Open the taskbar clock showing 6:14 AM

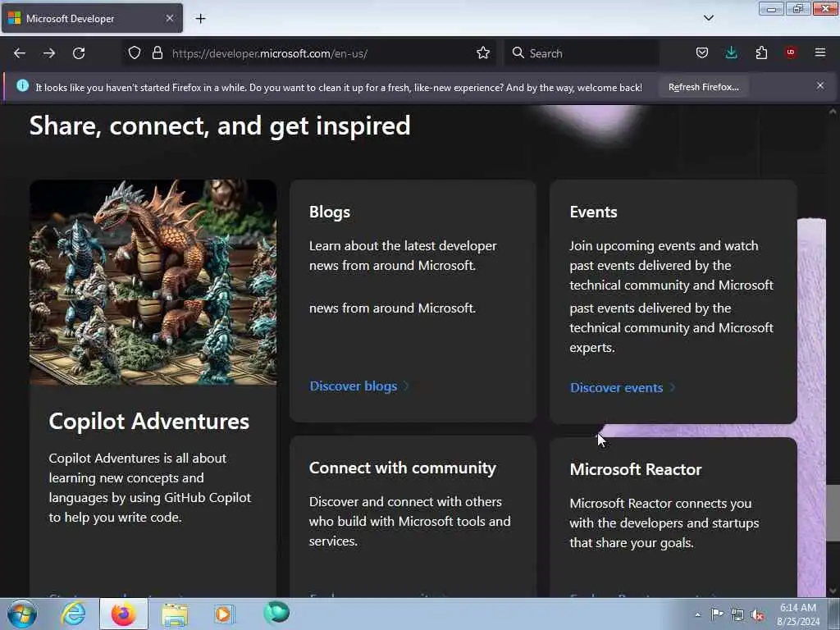(x=798, y=614)
